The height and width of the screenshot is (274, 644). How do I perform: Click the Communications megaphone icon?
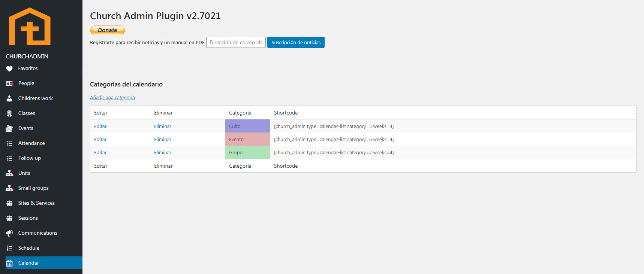(9, 233)
